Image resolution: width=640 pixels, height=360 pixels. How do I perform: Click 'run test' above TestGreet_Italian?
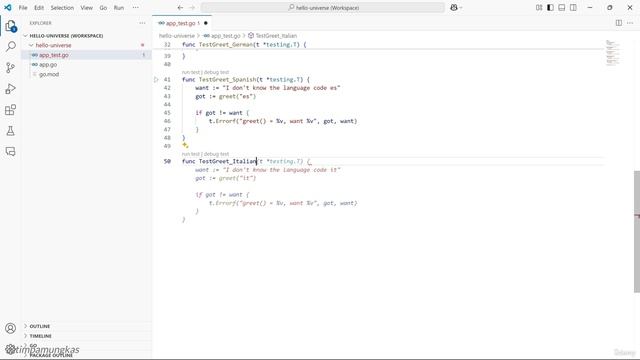click(x=191, y=154)
